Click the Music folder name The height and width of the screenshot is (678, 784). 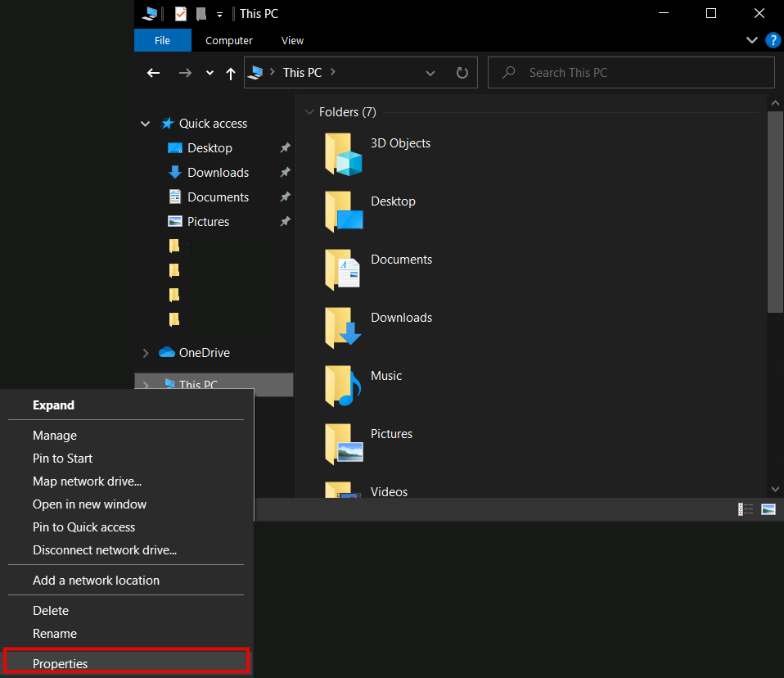point(386,376)
